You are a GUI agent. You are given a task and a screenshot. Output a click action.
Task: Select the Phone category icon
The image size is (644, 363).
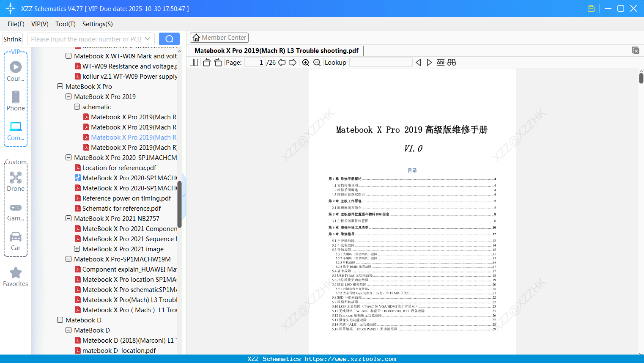click(16, 101)
